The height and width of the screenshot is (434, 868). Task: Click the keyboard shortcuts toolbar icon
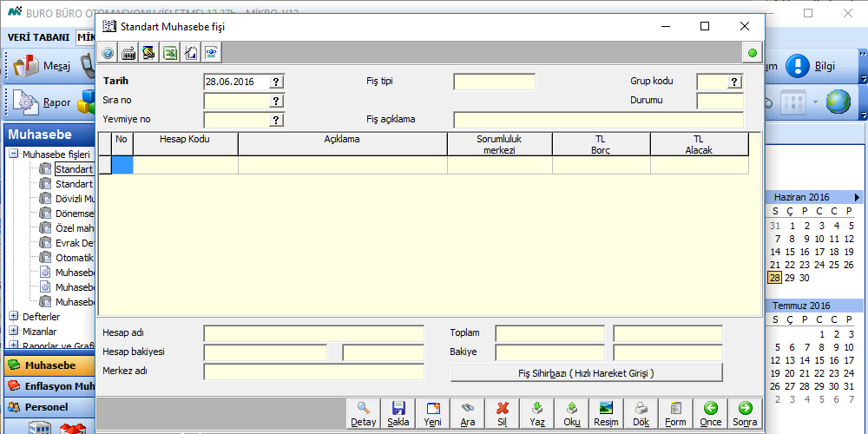(x=129, y=53)
